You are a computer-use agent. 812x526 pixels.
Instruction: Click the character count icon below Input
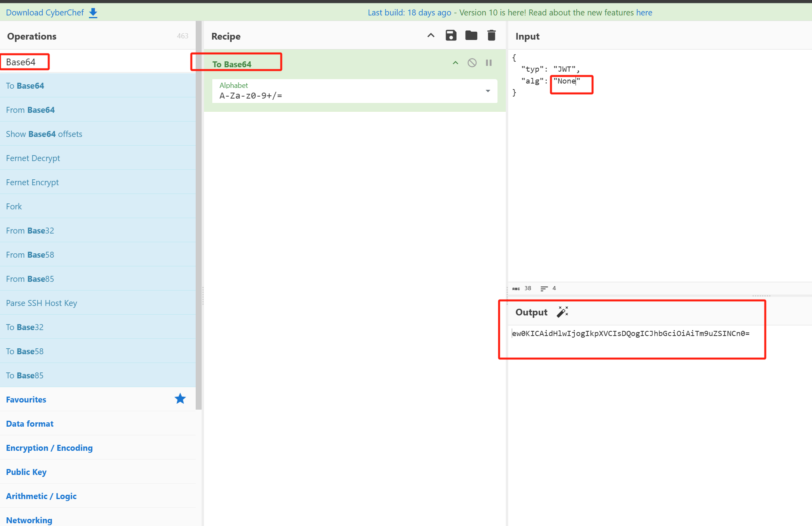[x=516, y=289]
